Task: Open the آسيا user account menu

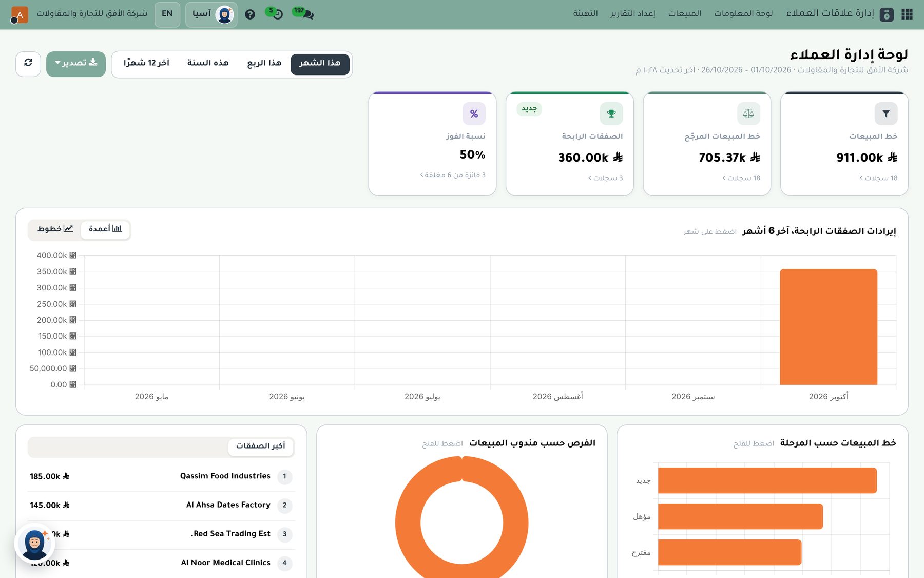Action: point(211,14)
